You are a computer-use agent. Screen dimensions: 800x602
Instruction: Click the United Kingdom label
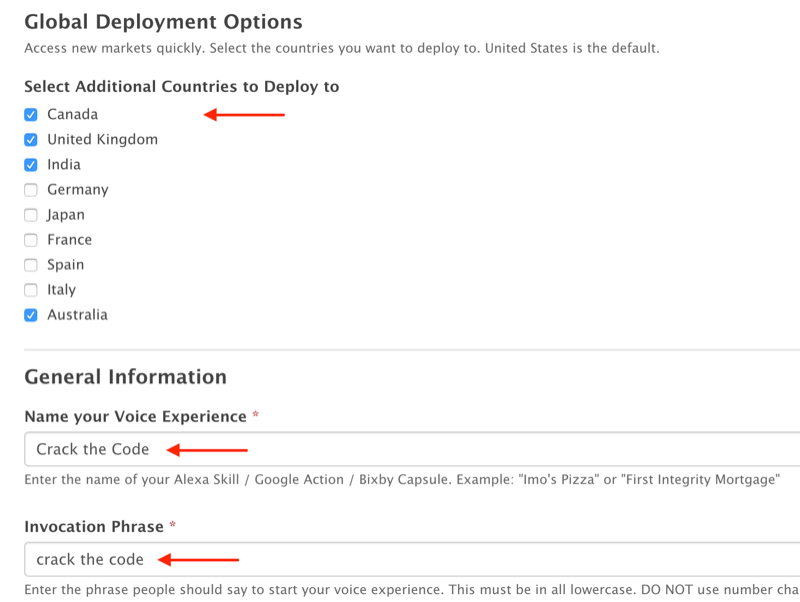click(x=103, y=139)
